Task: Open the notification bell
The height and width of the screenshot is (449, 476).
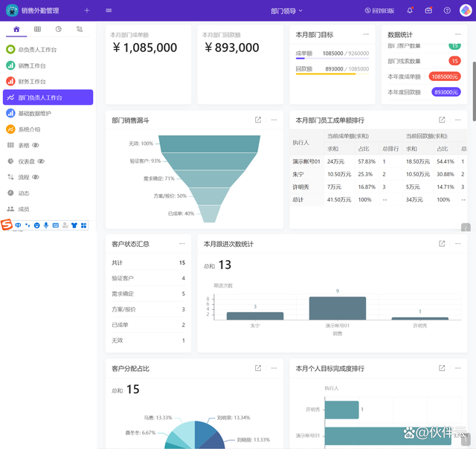Action: pos(410,10)
